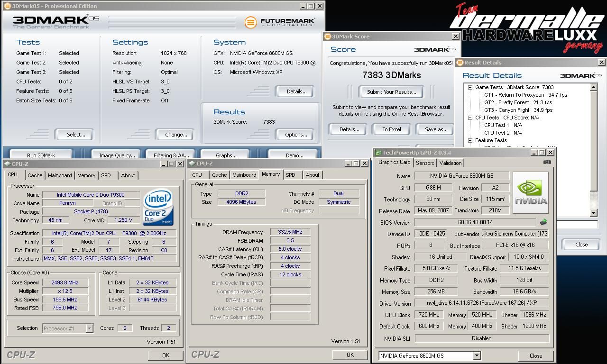Open the Sensors tab in GPU-Z
The height and width of the screenshot is (364, 607).
point(425,163)
